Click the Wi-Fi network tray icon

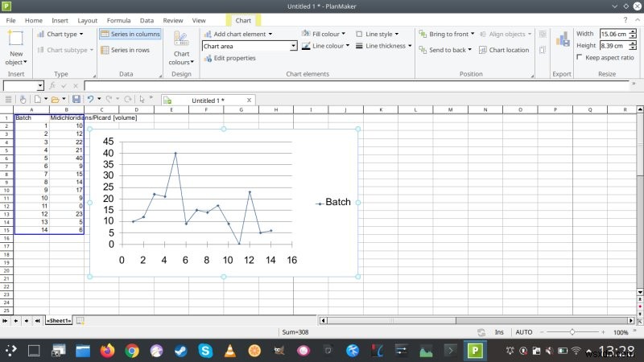(576, 351)
